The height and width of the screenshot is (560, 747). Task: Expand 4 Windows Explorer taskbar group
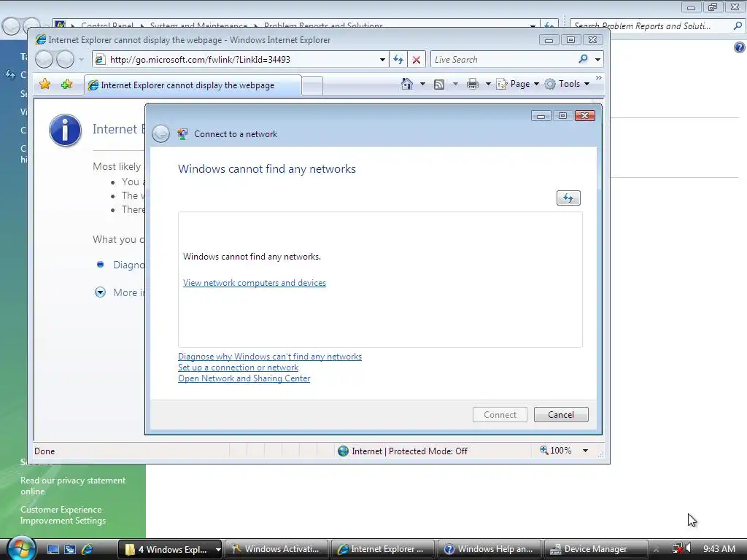point(217,550)
